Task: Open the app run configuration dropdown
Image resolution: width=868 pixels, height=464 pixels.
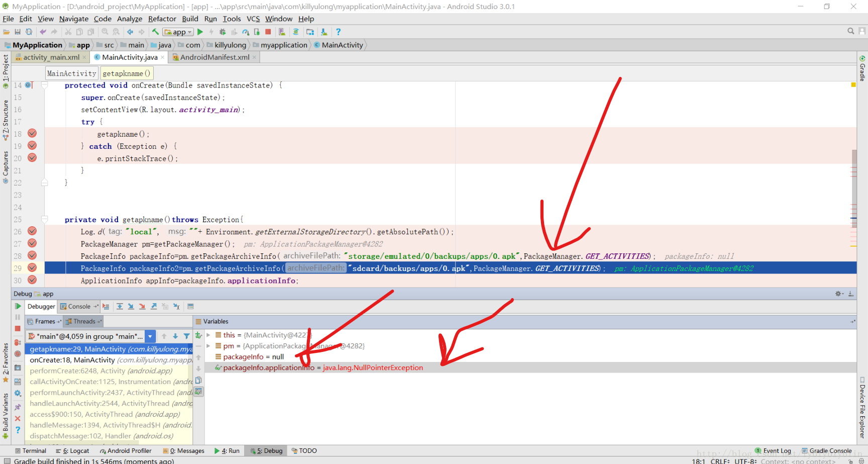Action: (178, 32)
